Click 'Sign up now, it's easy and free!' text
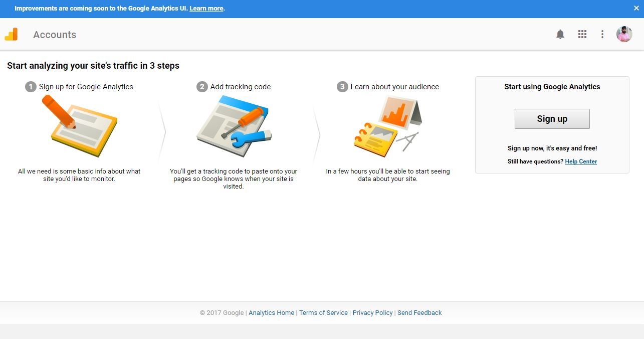Image resolution: width=644 pixels, height=339 pixels. coord(552,148)
